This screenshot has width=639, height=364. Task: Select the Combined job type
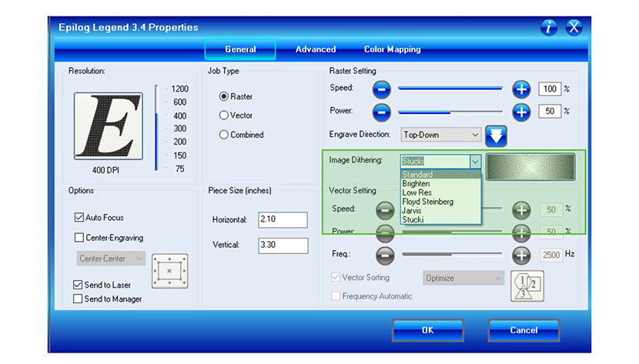(x=224, y=135)
